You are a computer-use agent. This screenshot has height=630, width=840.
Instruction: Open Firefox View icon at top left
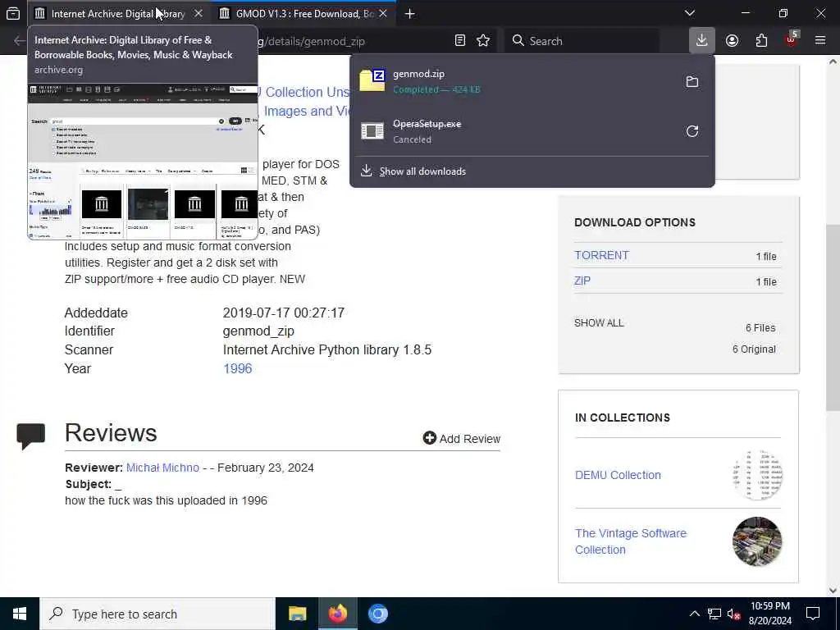click(13, 13)
